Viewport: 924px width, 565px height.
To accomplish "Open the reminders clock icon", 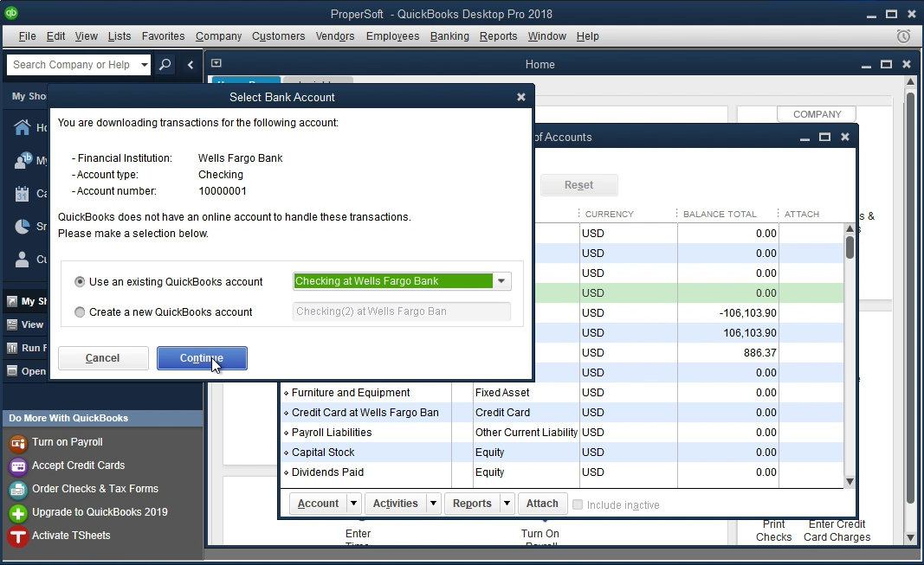I will (903, 35).
